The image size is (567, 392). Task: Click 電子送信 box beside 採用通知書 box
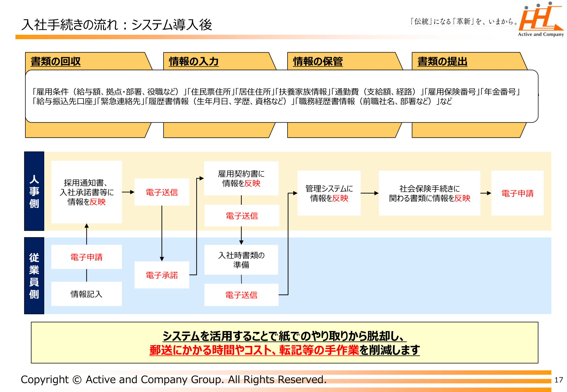[x=162, y=192]
